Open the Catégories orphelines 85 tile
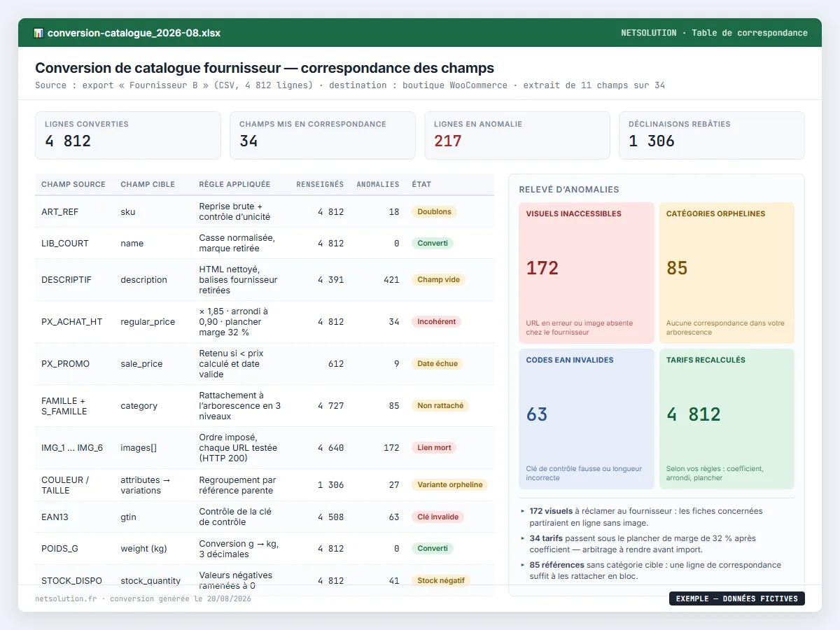Image resolution: width=840 pixels, height=630 pixels. 727,273
